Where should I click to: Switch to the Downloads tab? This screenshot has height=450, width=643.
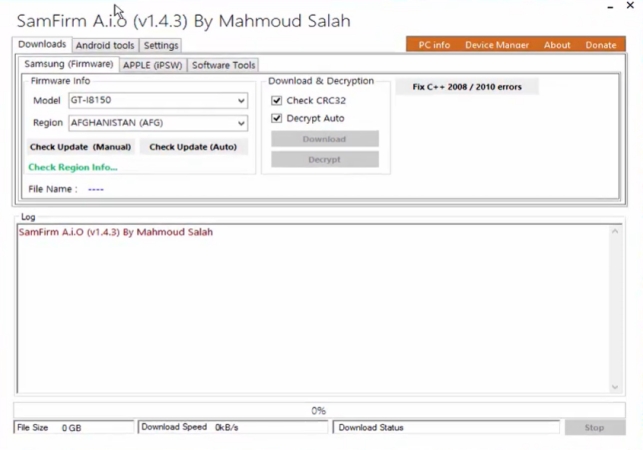pyautogui.click(x=42, y=44)
